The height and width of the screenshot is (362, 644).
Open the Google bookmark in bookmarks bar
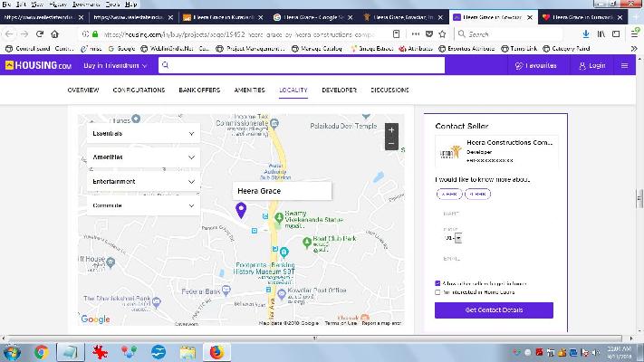[121, 49]
